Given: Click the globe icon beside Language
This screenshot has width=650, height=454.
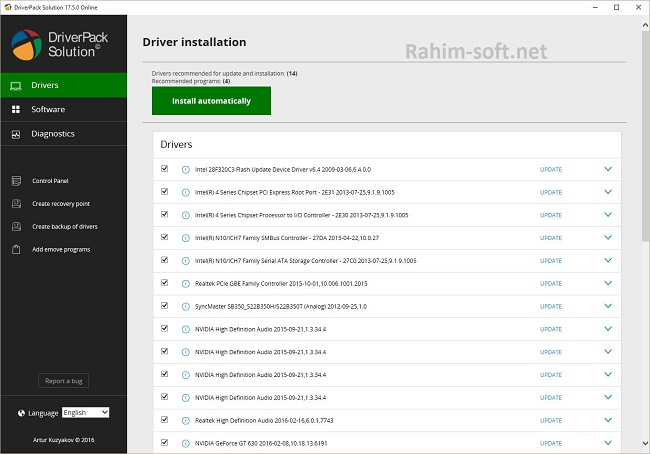Looking at the screenshot, I should [21, 413].
